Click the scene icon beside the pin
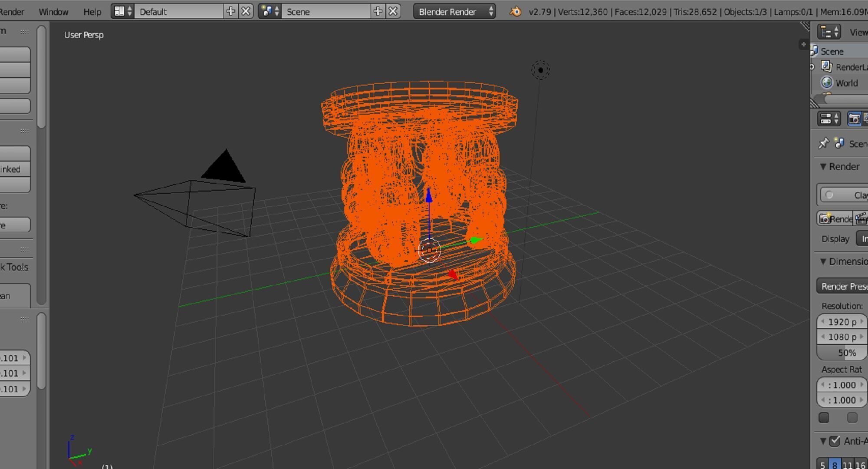Screen dimensions: 868x469 839,143
